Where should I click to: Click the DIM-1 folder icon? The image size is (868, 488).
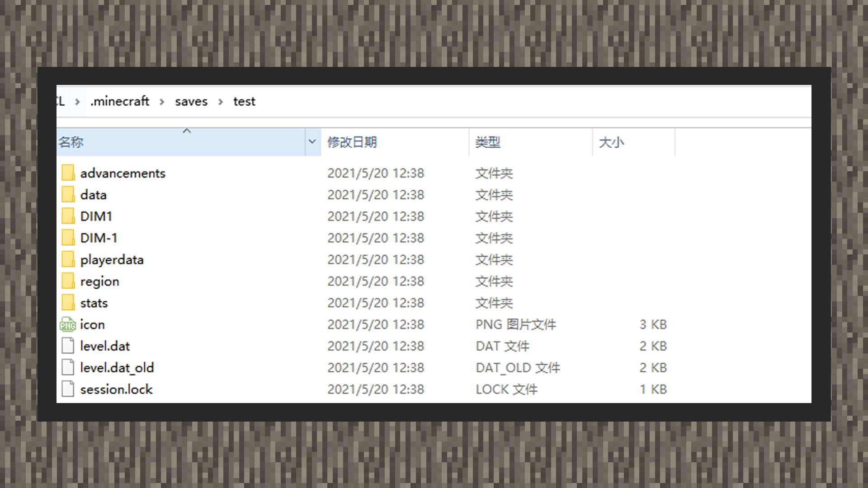(x=68, y=238)
